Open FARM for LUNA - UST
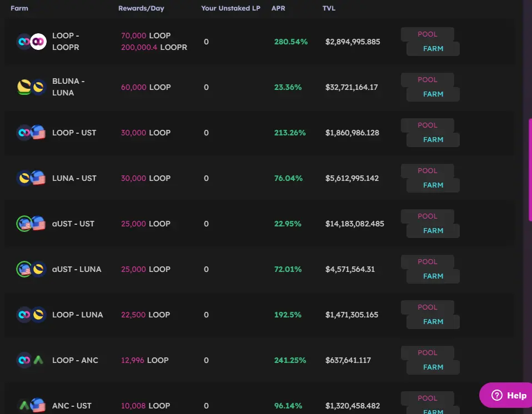The width and height of the screenshot is (532, 414). point(433,185)
